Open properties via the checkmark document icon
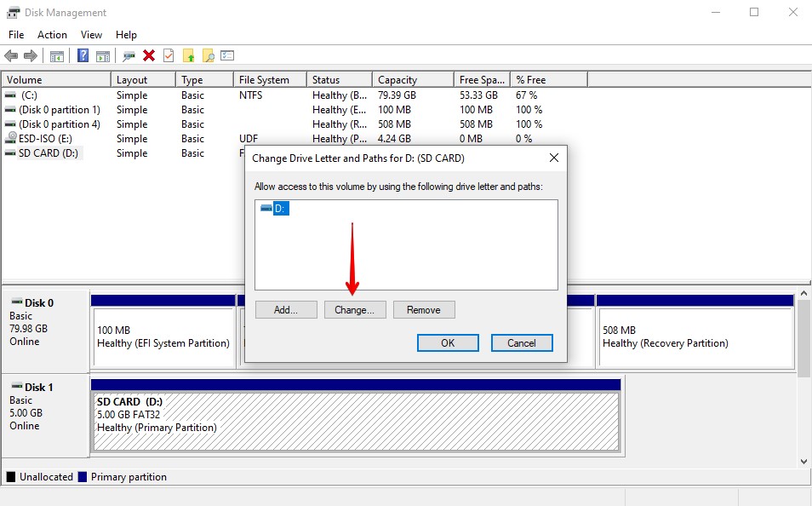The width and height of the screenshot is (812, 506). click(167, 55)
